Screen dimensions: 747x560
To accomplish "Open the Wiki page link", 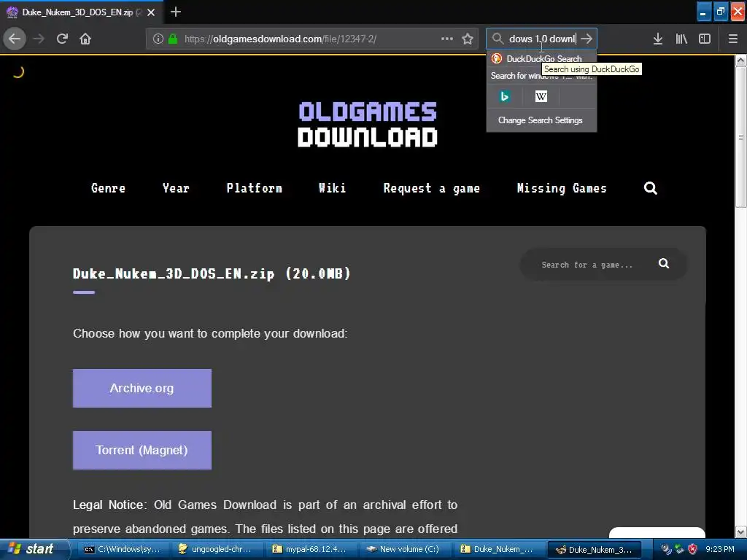I will tap(332, 189).
